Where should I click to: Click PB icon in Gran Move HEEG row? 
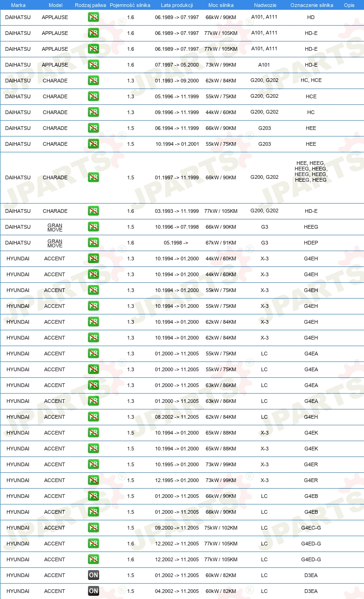click(93, 227)
